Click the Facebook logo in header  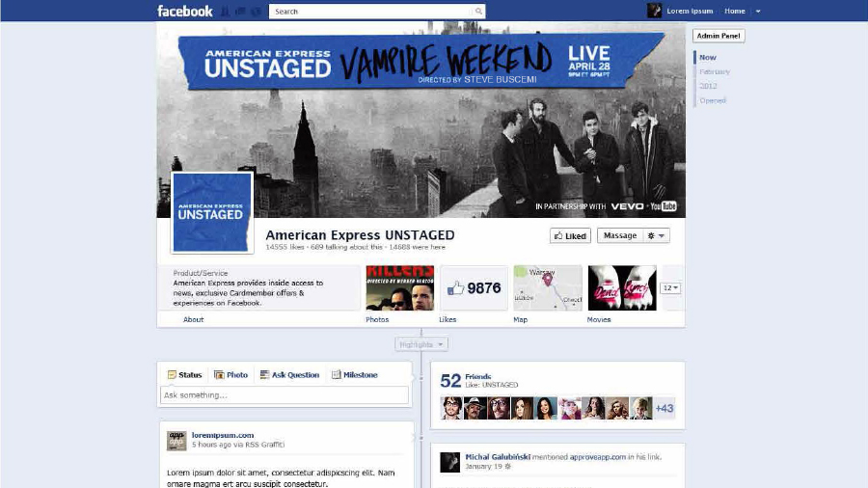pyautogui.click(x=184, y=11)
